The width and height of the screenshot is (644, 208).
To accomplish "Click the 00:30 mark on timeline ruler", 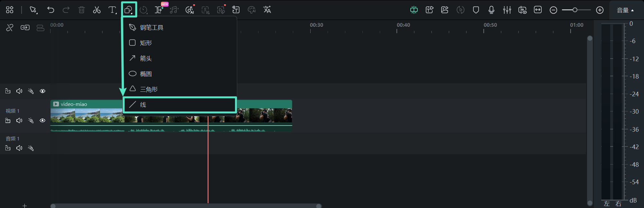I will click(x=316, y=25).
